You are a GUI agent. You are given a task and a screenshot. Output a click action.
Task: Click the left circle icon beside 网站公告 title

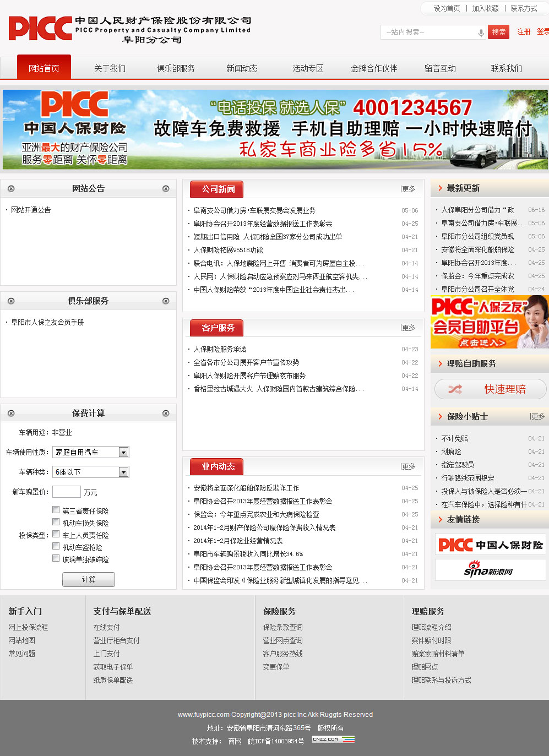11,189
